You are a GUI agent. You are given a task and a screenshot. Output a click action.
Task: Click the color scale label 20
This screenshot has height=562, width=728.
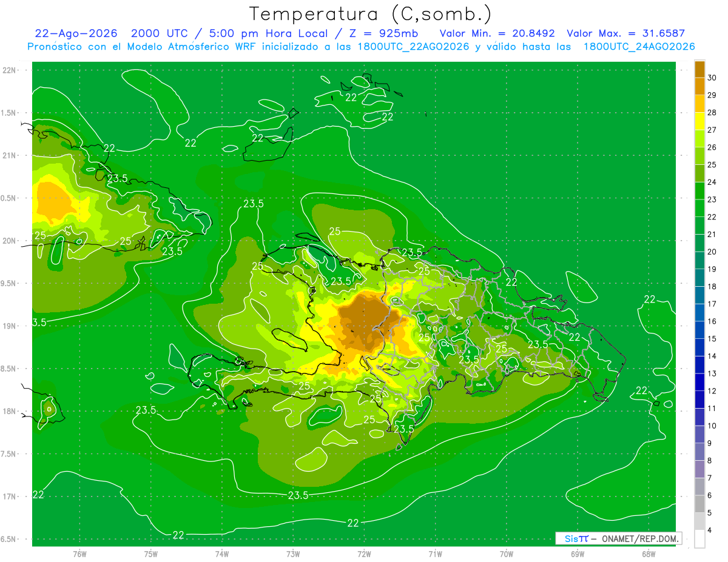point(712,252)
